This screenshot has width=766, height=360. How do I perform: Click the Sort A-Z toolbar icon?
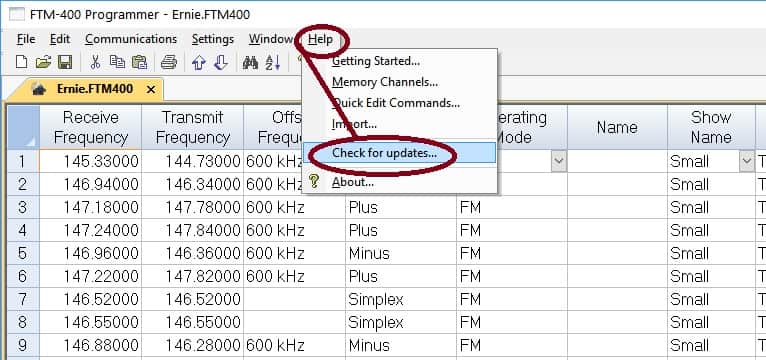click(x=273, y=63)
